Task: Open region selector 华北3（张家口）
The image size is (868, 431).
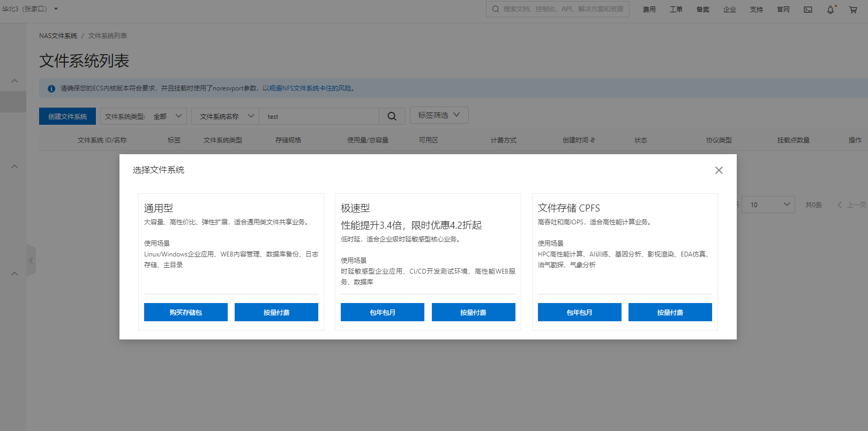Action: point(29,9)
